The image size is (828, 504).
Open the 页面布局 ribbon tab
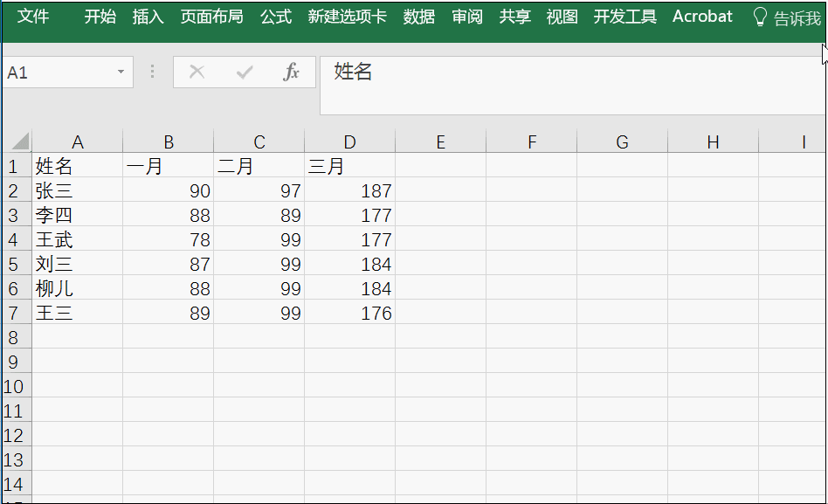pos(211,17)
